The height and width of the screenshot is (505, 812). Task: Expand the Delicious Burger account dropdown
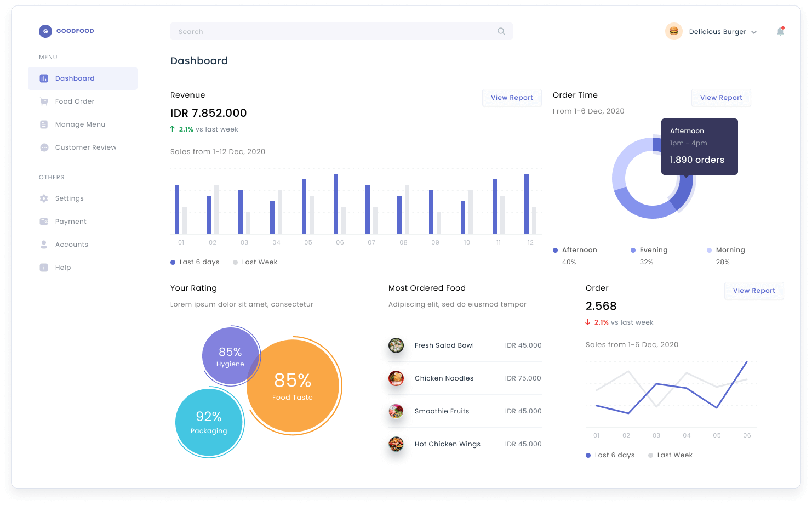754,32
